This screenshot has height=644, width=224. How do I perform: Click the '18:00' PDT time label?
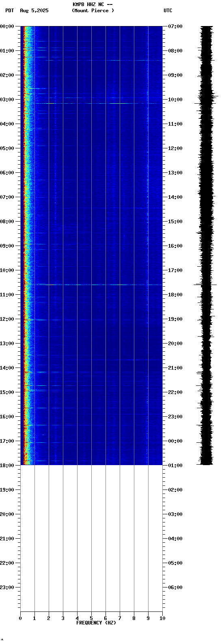point(7,466)
